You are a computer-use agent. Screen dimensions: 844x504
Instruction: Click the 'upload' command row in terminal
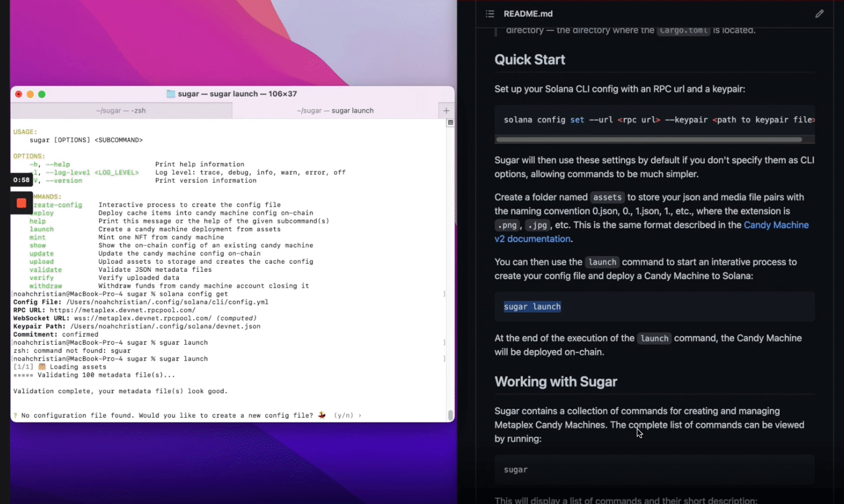pyautogui.click(x=172, y=261)
